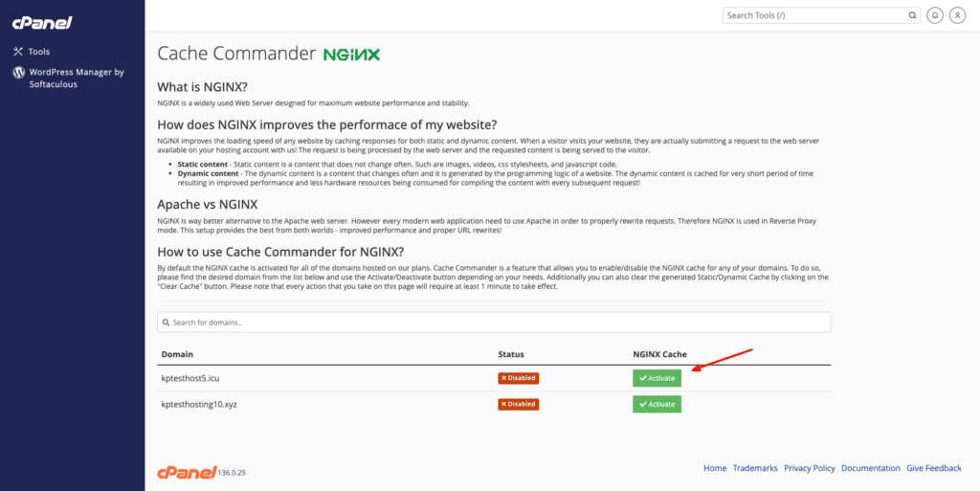
Task: Click the Cache Commander page title
Action: click(237, 54)
